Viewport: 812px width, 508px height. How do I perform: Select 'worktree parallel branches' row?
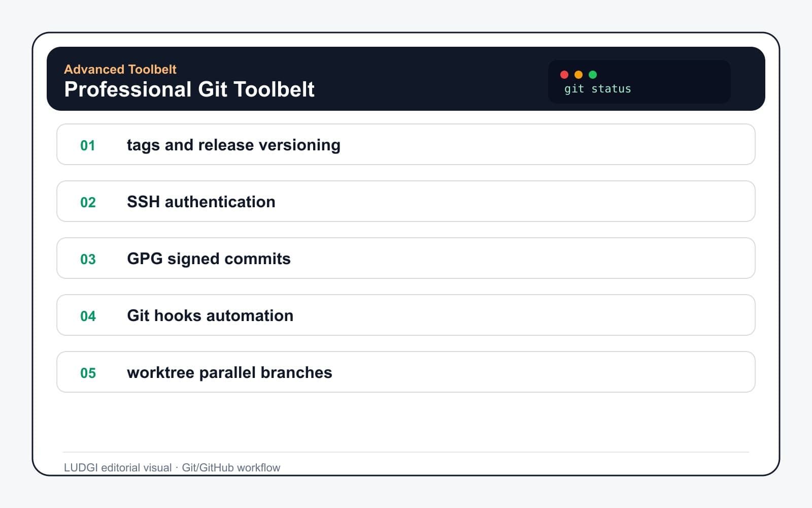pos(406,372)
